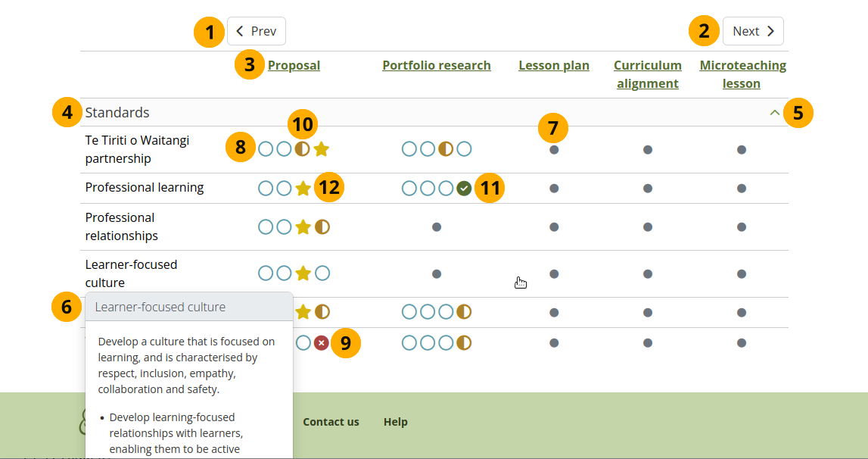Screen dimensions: 868x459
Task: Collapse the Standards section using the chevron
Action: click(x=774, y=112)
